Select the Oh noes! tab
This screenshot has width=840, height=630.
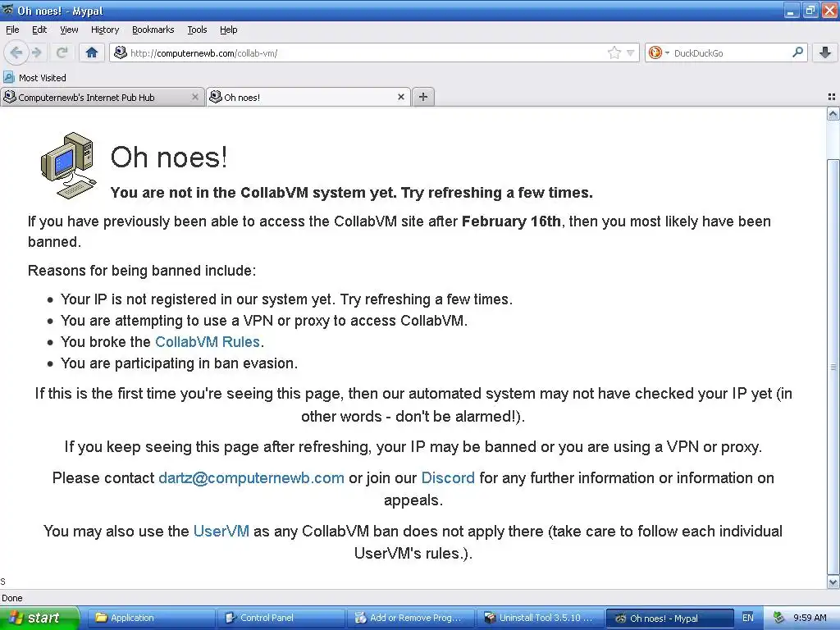[308, 97]
